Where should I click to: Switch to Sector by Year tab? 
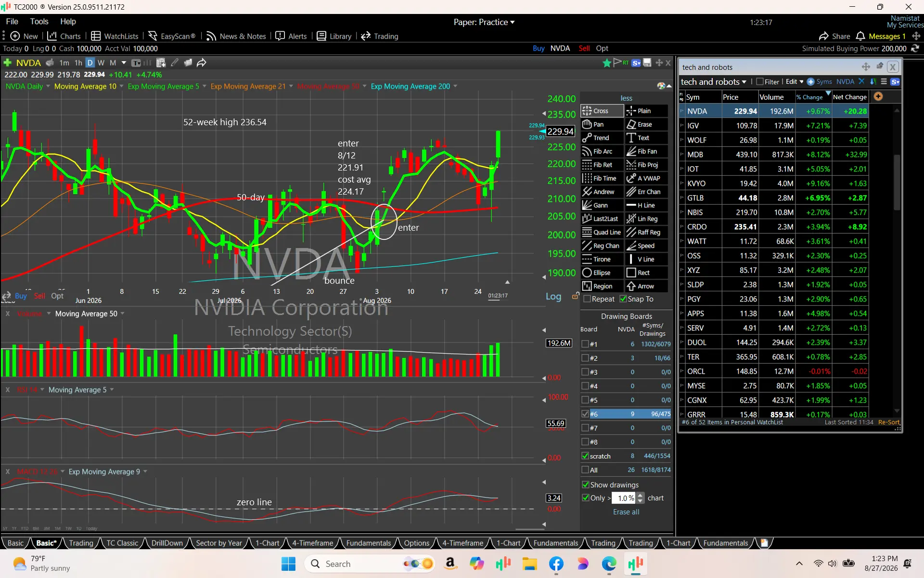pyautogui.click(x=219, y=543)
